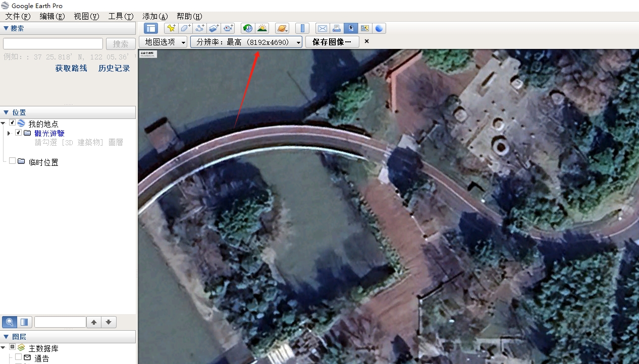Uncheck the 觀光游覽 checkbox
Screen dimensions: 639x364
coord(19,133)
